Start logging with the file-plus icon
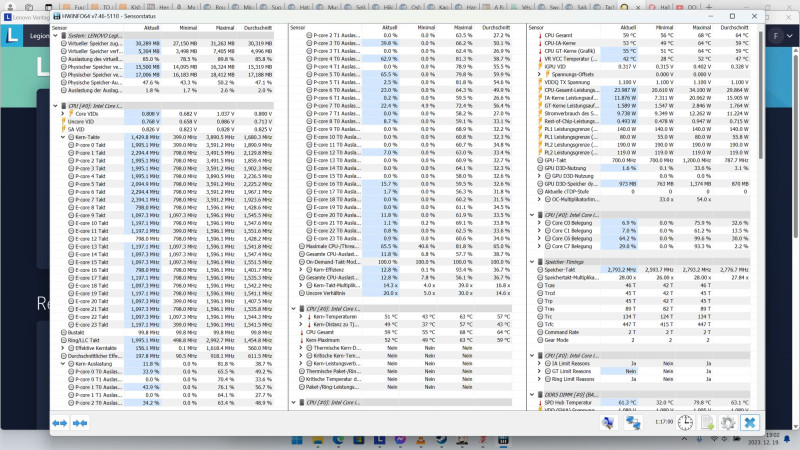Viewport: 800px width, 450px height. (x=708, y=422)
